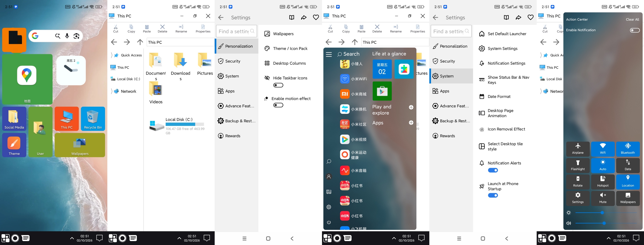Screen dimensions: 644x245
Task: Toggle the Bluetooth quick tile off
Action: click(x=628, y=149)
